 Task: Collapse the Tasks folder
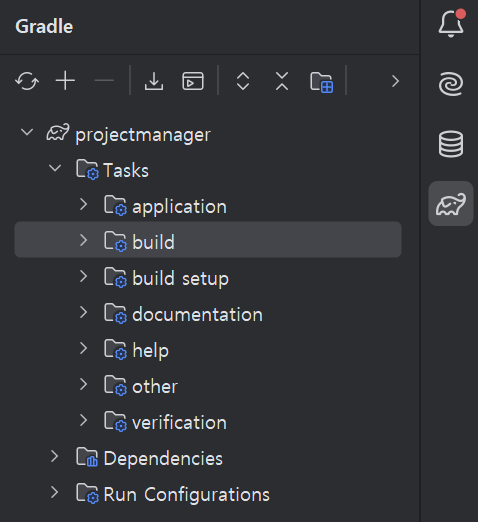click(55, 168)
